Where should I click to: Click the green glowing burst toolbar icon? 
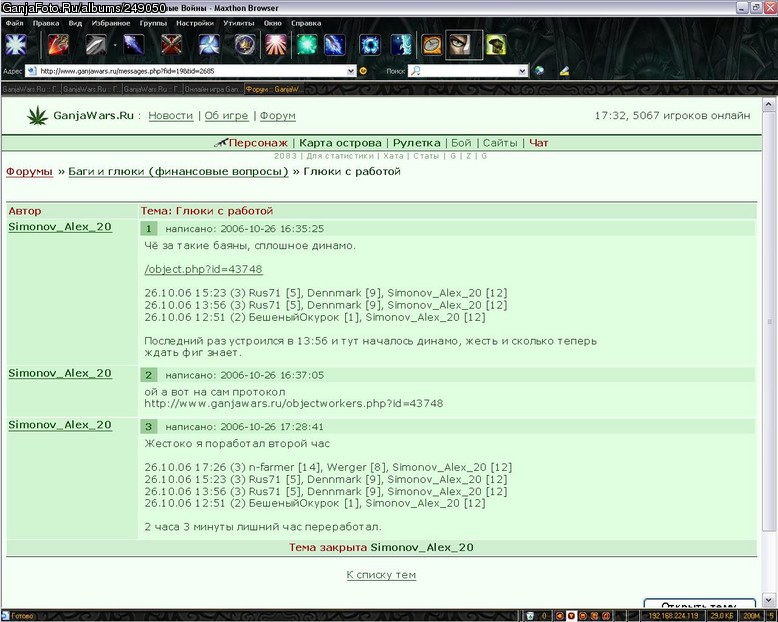[307, 45]
